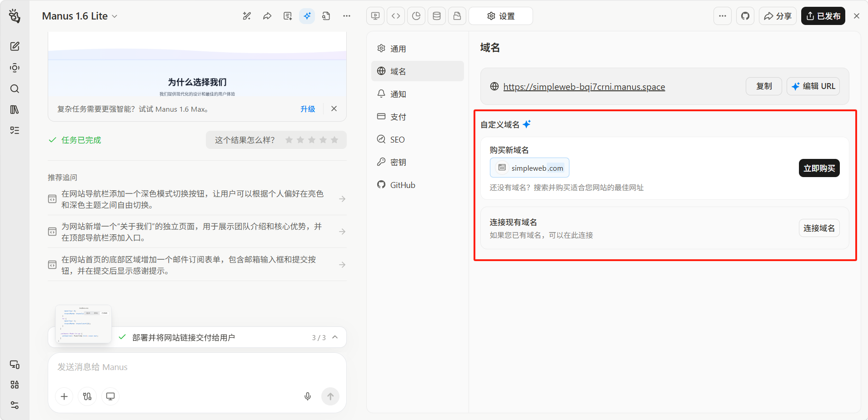Open the database tab

(437, 16)
